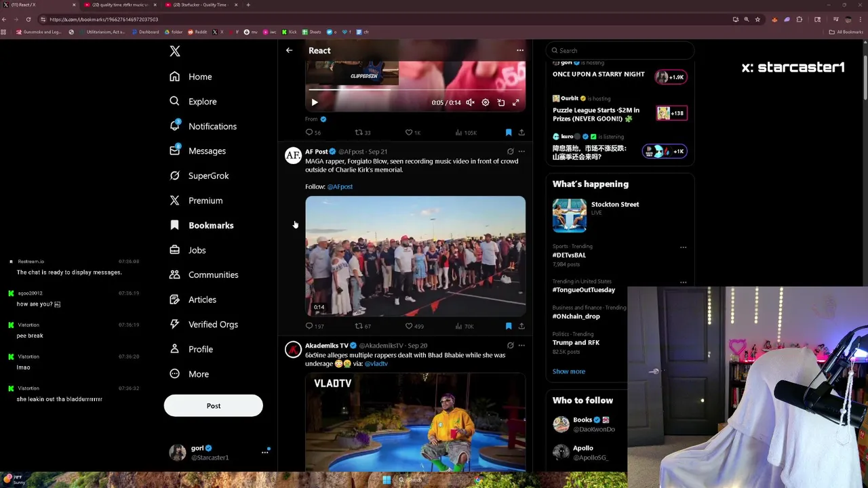The height and width of the screenshot is (488, 868).
Task: Open video settings gear in player
Action: [486, 102]
